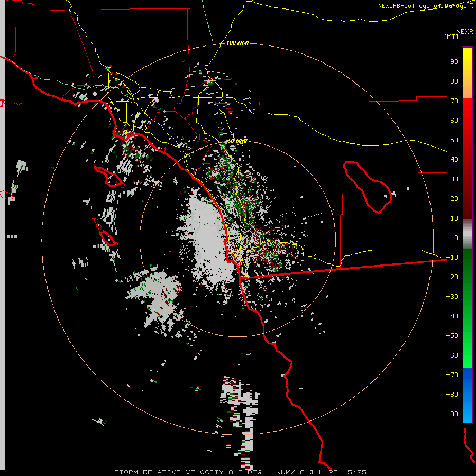Click the 30 value on velocity scale

coord(454,179)
